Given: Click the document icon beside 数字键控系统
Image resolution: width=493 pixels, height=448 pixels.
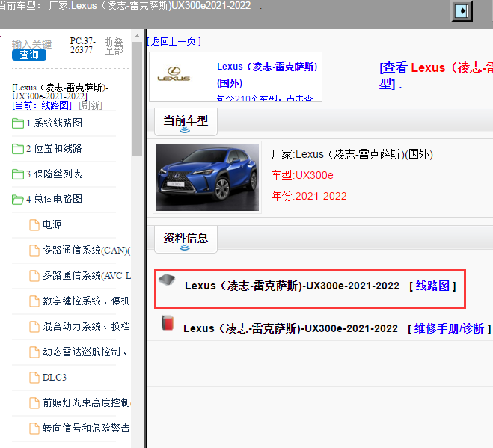Looking at the screenshot, I should pos(34,301).
